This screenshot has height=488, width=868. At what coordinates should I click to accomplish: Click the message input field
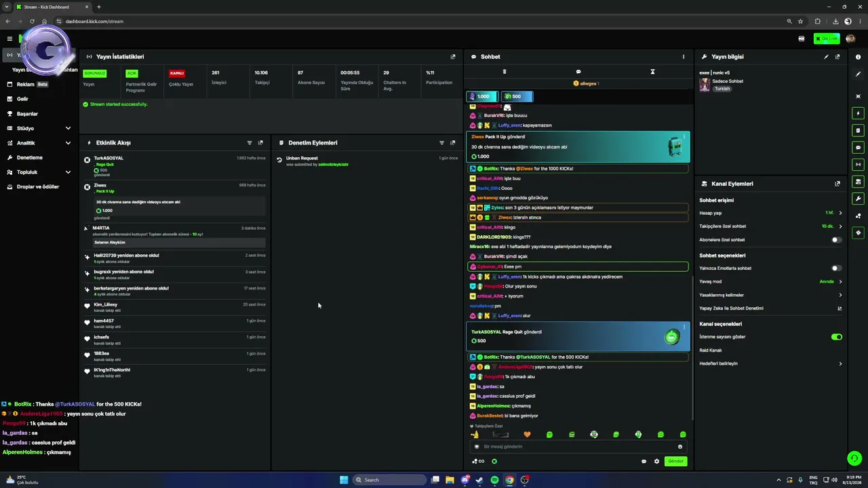[x=578, y=447]
